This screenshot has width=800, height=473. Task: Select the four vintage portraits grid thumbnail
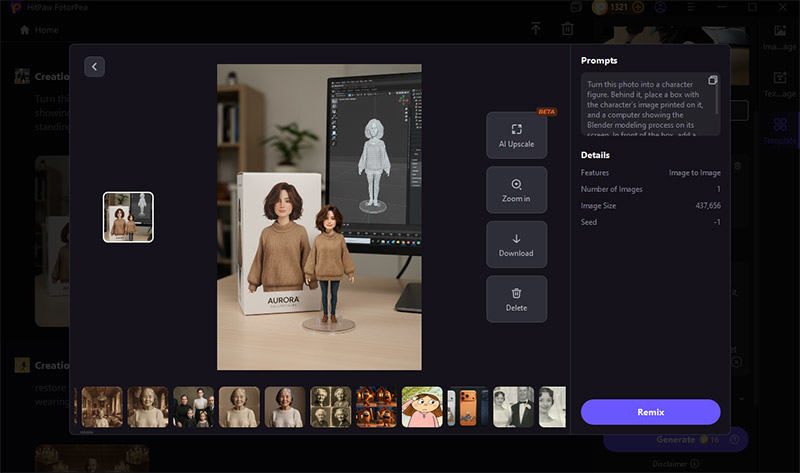[x=331, y=407]
